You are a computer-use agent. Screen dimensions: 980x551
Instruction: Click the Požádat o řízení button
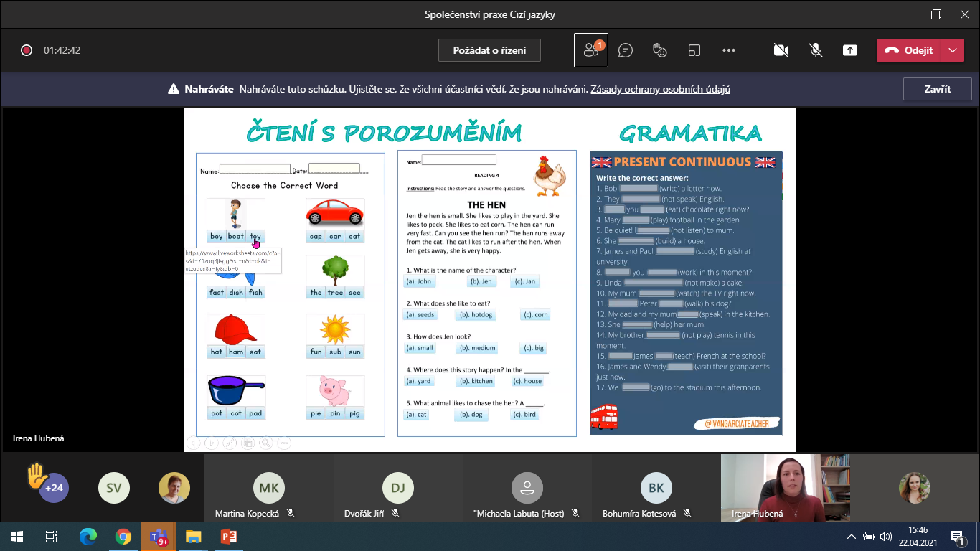click(x=489, y=50)
